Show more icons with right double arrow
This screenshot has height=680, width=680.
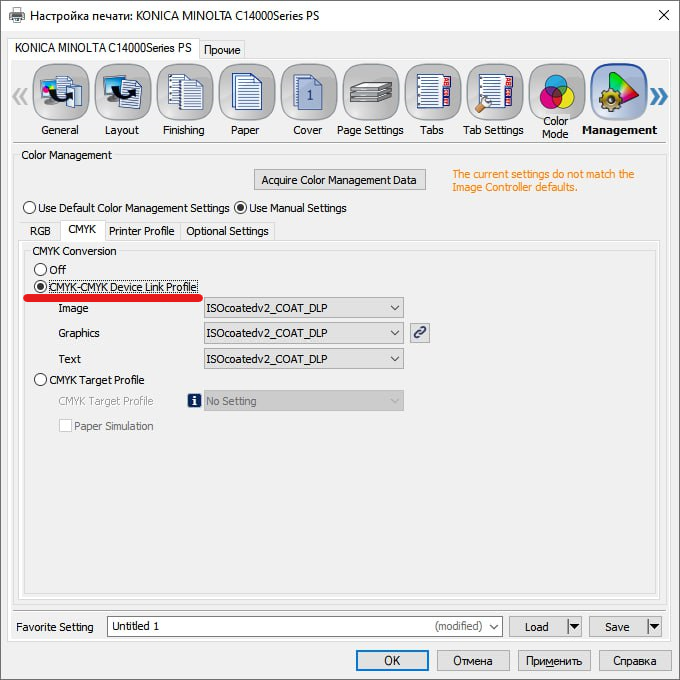pyautogui.click(x=658, y=96)
